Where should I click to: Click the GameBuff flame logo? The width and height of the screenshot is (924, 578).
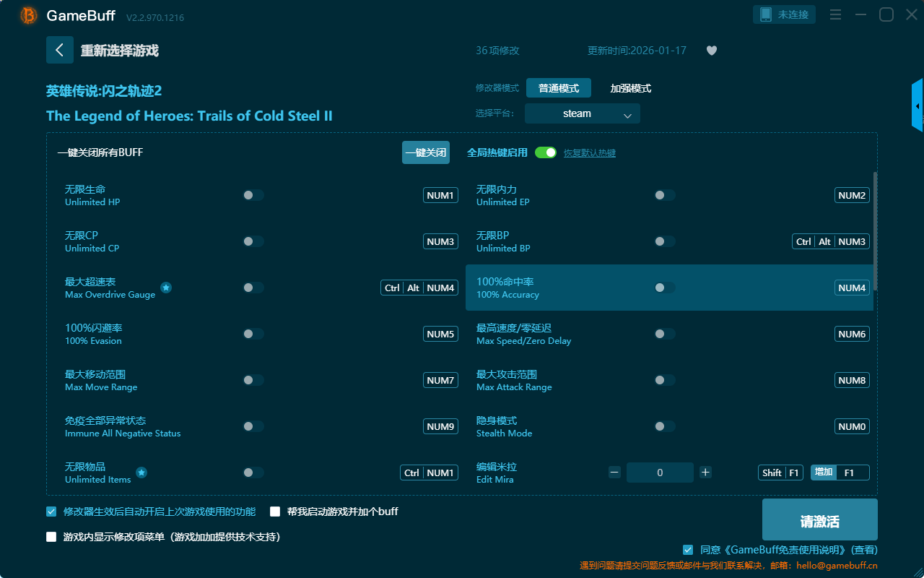tap(29, 15)
